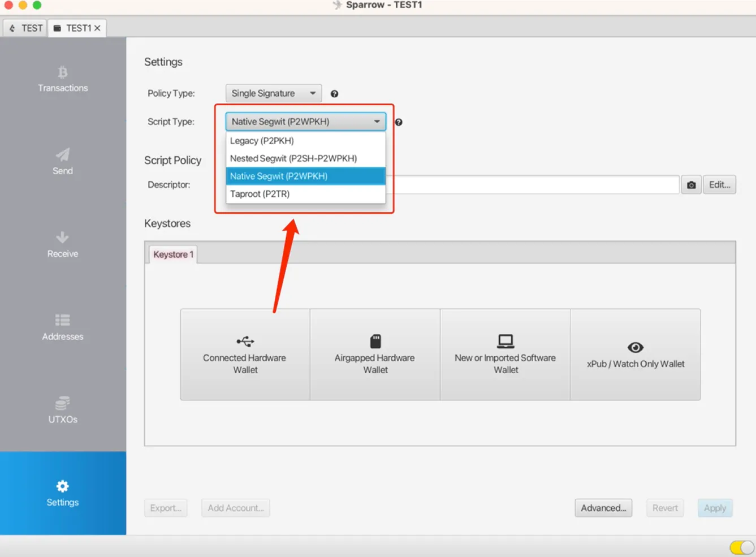Click the "Descriptor:" label
Viewport: 756px width, 557px height.
pos(169,185)
